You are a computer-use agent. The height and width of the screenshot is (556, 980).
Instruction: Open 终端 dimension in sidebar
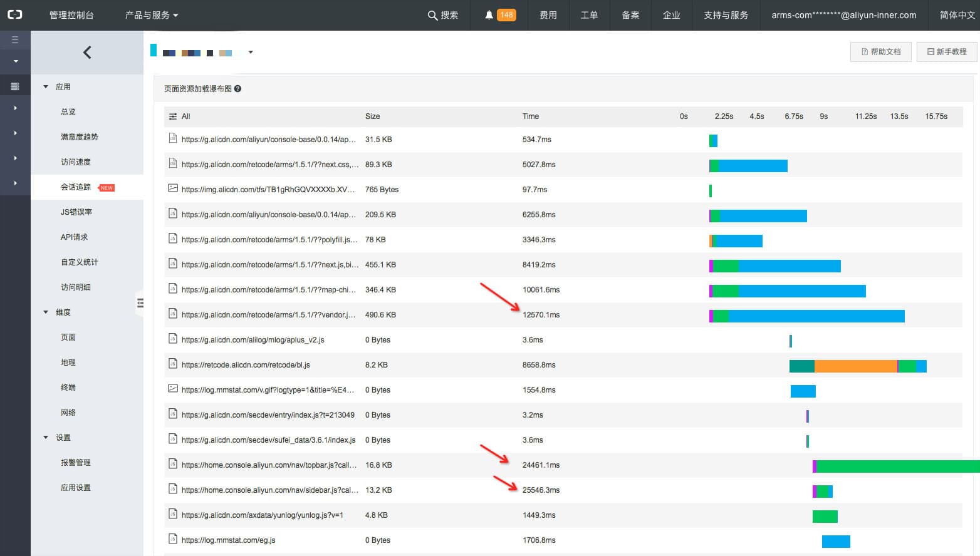click(x=68, y=388)
